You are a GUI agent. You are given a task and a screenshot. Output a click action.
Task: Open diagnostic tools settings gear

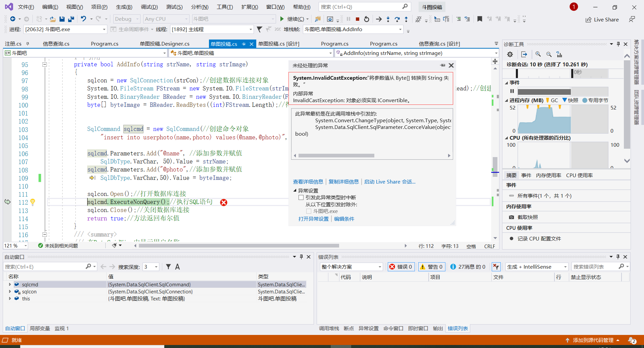(x=510, y=54)
